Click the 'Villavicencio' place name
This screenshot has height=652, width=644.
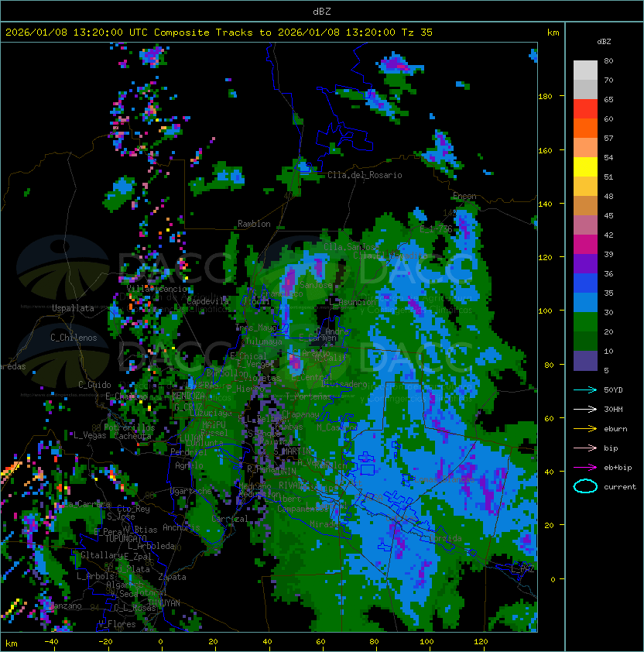tap(157, 289)
